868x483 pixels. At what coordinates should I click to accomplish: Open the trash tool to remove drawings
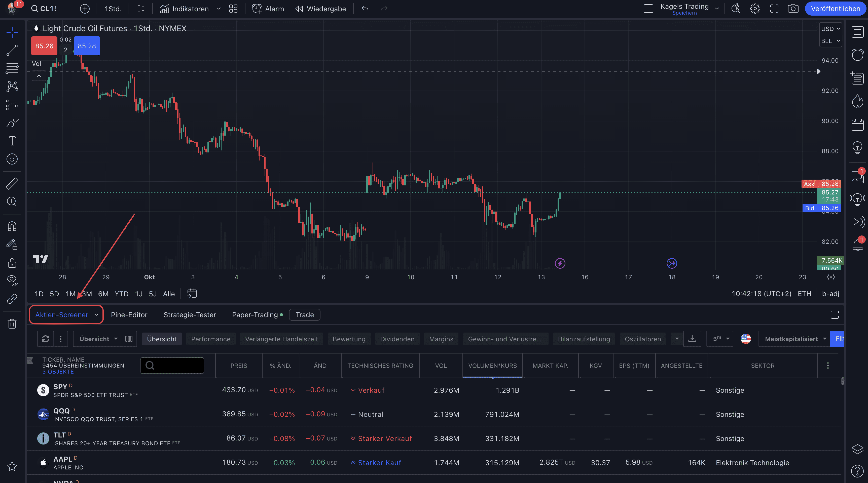[12, 323]
